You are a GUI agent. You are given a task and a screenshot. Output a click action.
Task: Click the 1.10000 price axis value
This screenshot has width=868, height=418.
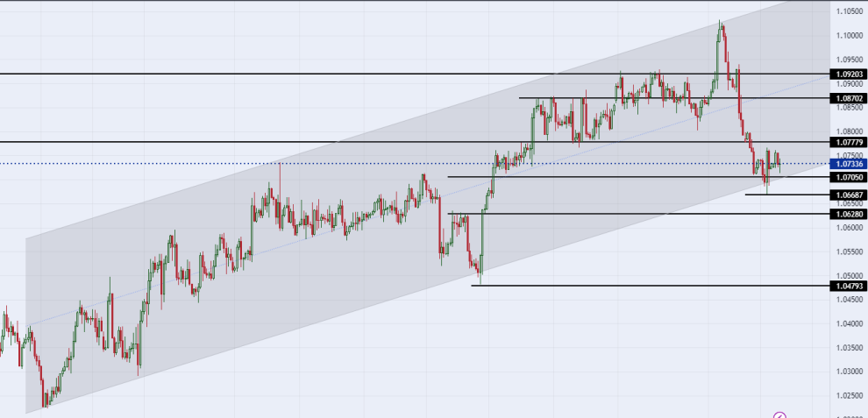(850, 35)
